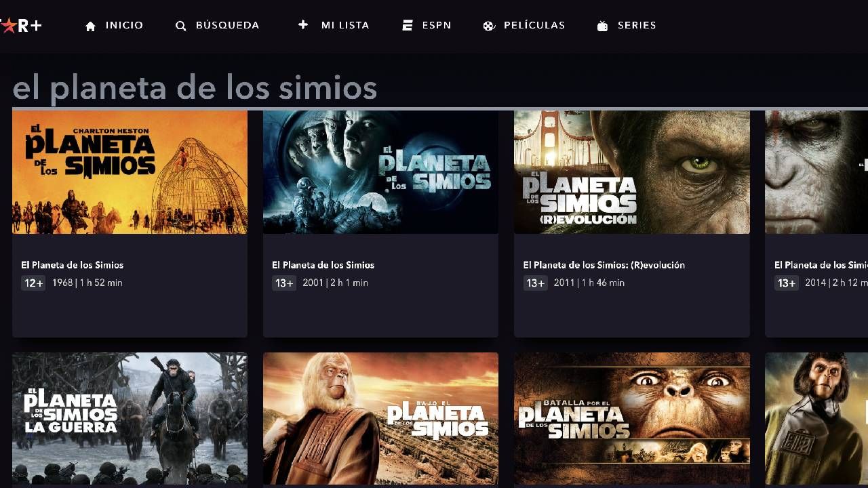Open the 2014 ape face poster thumbnail

(816, 172)
